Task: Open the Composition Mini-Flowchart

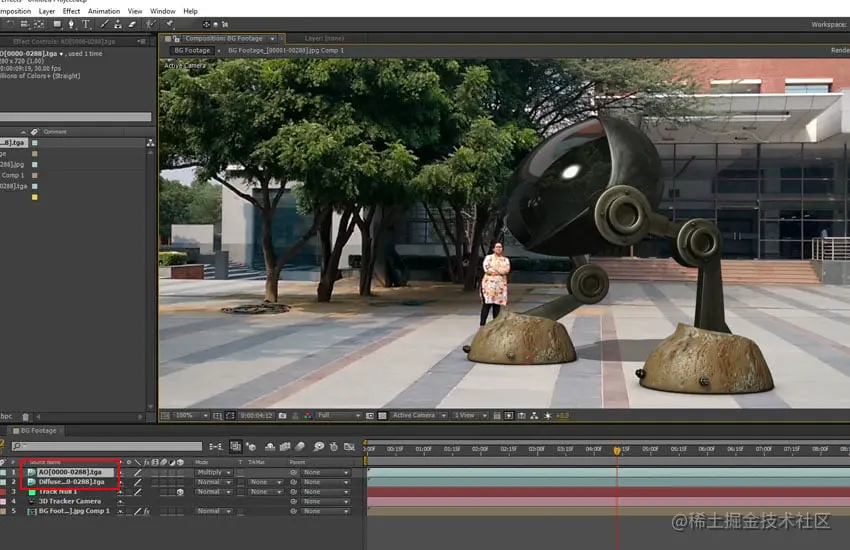Action: (216, 447)
